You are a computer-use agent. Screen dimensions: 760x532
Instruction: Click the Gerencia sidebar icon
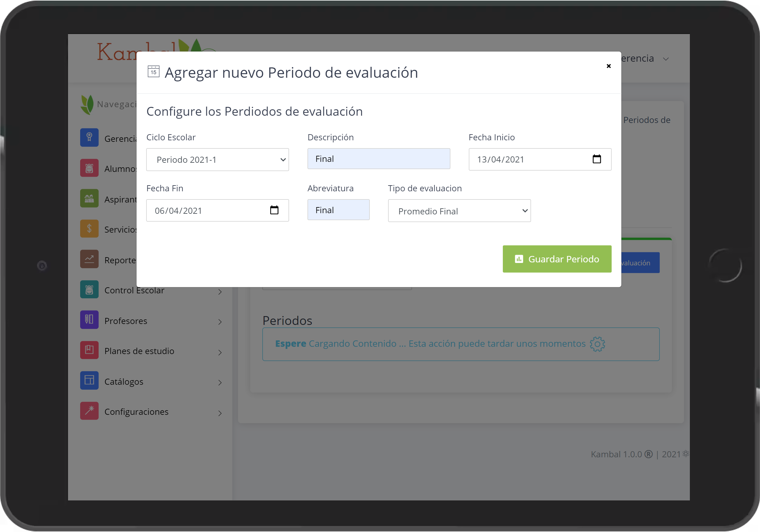point(89,137)
